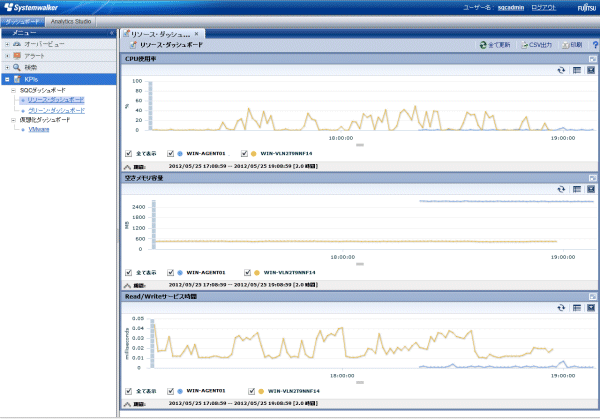The height and width of the screenshot is (419, 600).
Task: Expand period settings in CPU usage panel
Action: (x=127, y=167)
